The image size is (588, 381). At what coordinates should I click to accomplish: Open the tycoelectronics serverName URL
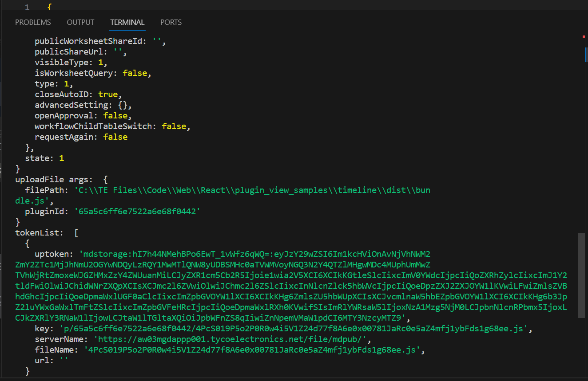[231, 339]
